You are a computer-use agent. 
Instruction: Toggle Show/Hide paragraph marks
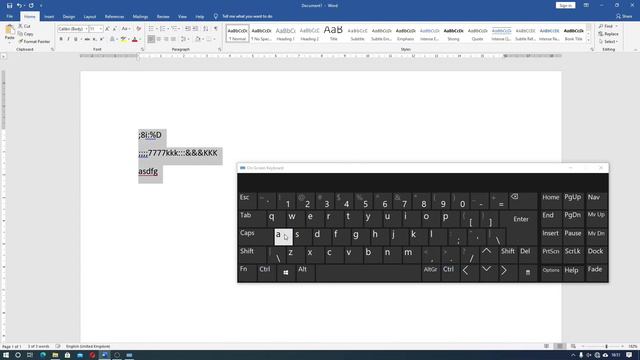216,29
